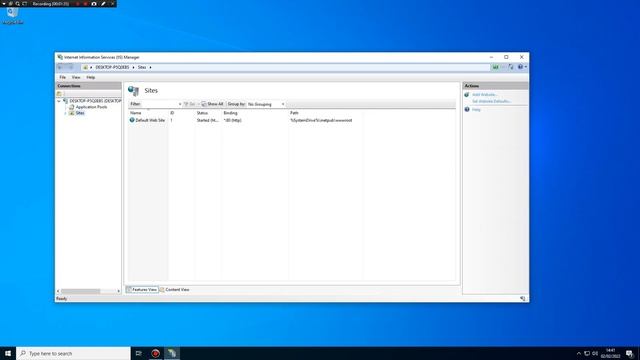Click the *:80 (http) binding cell

coord(233,120)
